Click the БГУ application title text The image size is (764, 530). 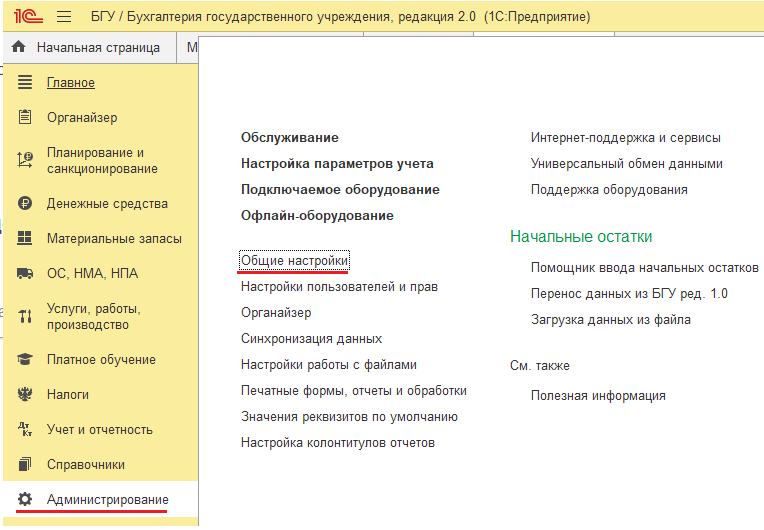[x=340, y=17]
